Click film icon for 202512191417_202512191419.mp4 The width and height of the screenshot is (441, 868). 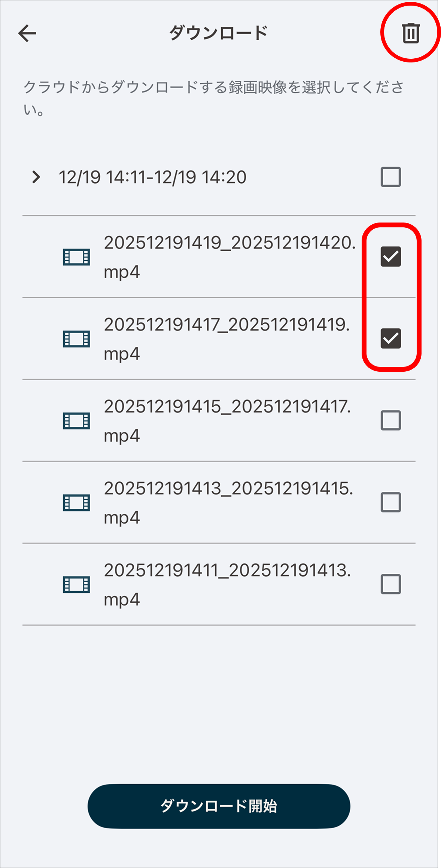76,339
